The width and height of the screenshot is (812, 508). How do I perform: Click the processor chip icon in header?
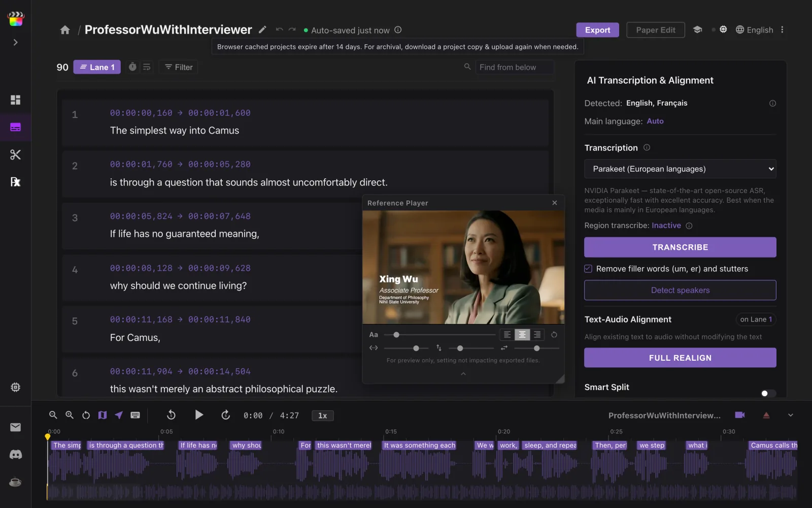pyautogui.click(x=723, y=29)
